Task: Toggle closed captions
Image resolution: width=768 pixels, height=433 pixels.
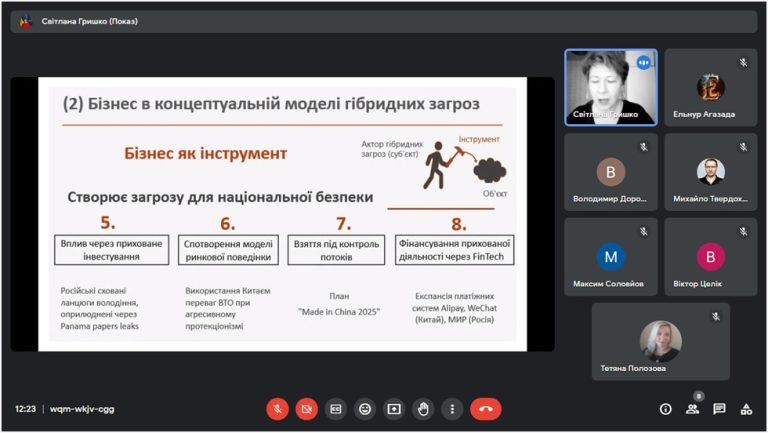Action: pyautogui.click(x=336, y=409)
